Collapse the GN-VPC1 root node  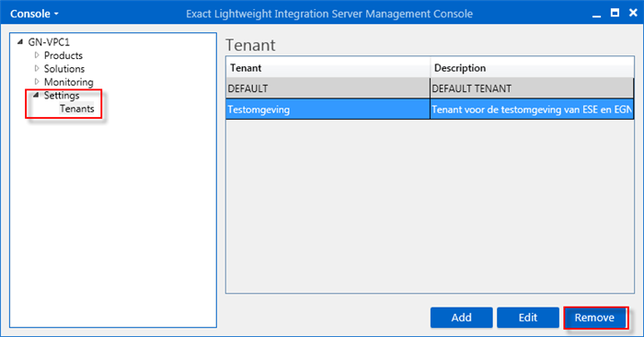coord(19,42)
